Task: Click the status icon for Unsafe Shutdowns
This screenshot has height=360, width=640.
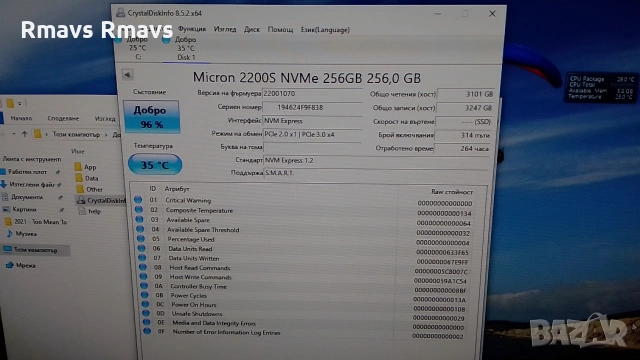Action: (x=146, y=313)
